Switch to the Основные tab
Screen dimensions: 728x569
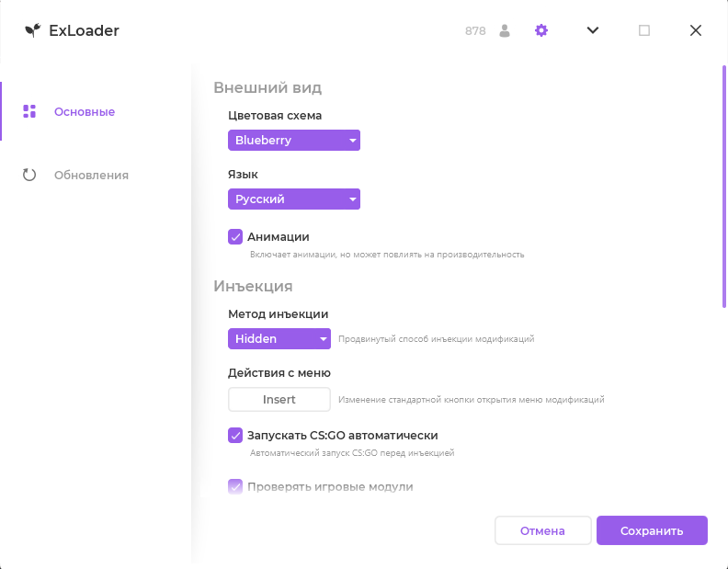pos(84,111)
